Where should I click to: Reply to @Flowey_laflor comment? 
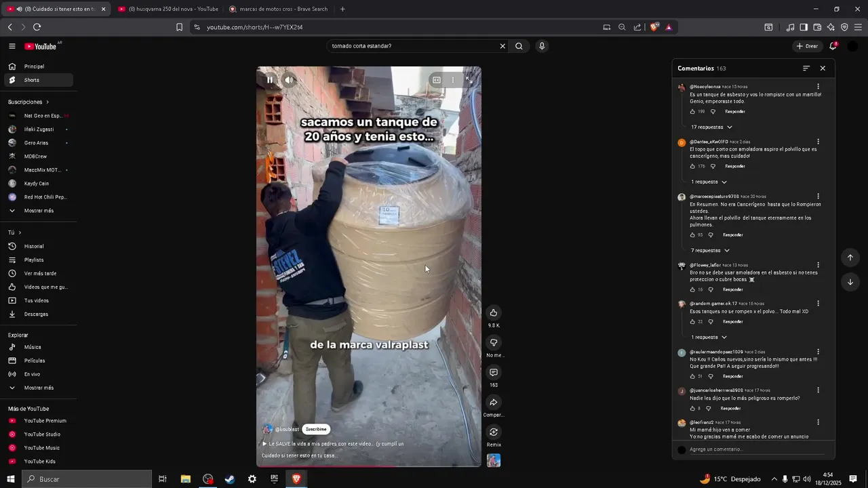coord(732,290)
